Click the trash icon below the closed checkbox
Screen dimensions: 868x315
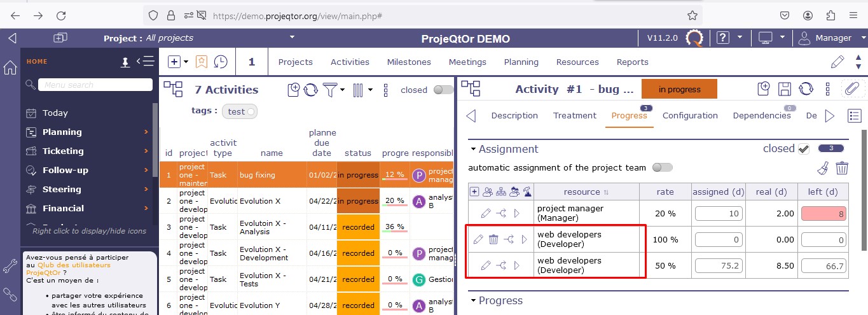[842, 168]
